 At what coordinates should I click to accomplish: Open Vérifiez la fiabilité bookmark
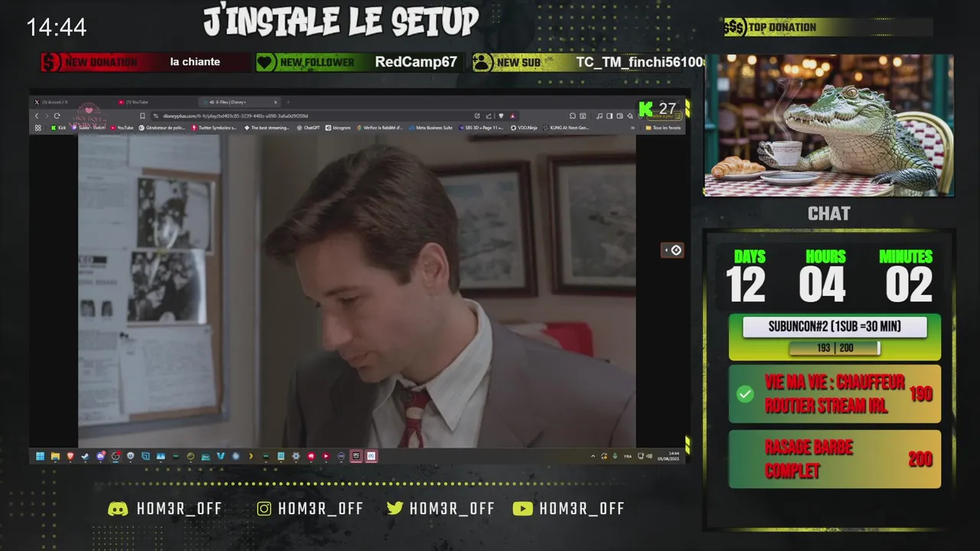(380, 128)
